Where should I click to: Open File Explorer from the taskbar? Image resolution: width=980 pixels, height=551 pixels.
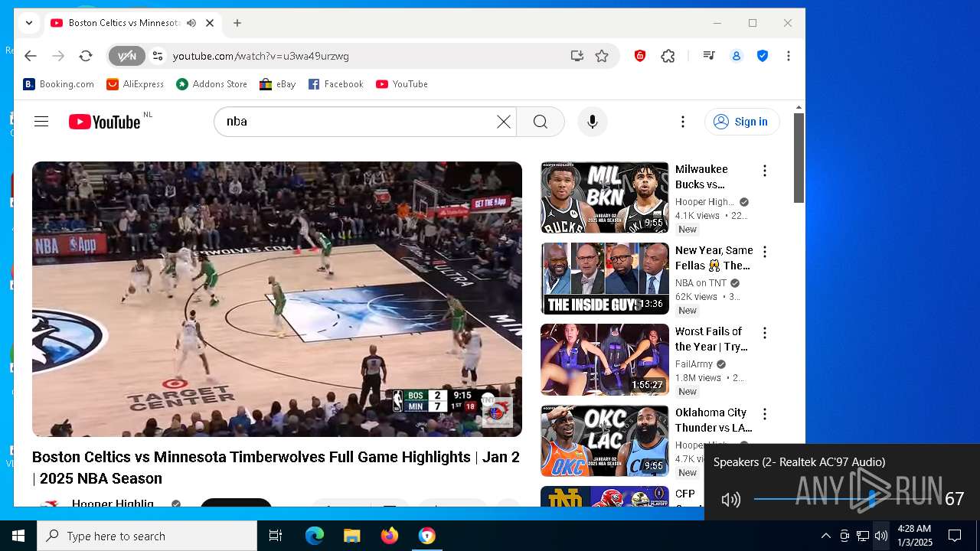pyautogui.click(x=351, y=536)
